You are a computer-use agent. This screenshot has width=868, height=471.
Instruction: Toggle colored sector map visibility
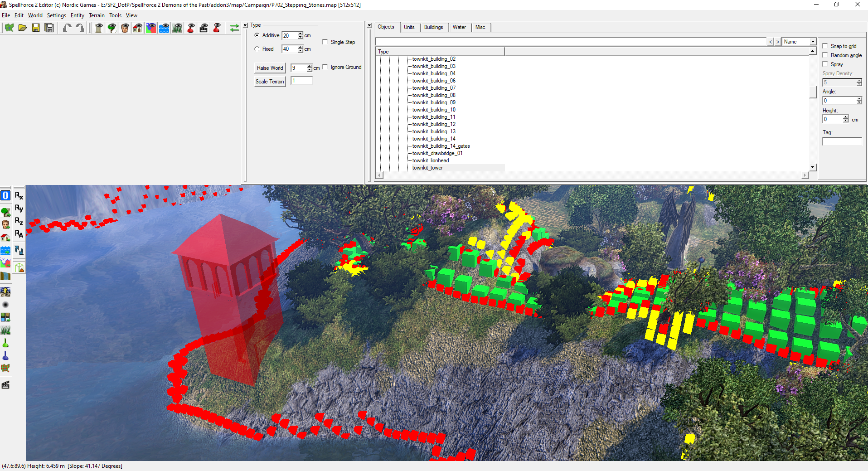click(x=151, y=28)
